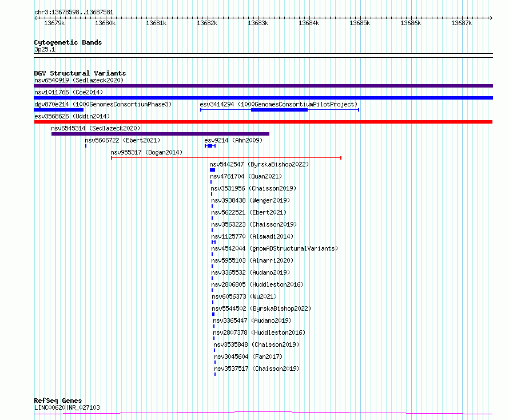Select the blue dgv870e214 variant bar
509x420 pixels.
click(59, 110)
